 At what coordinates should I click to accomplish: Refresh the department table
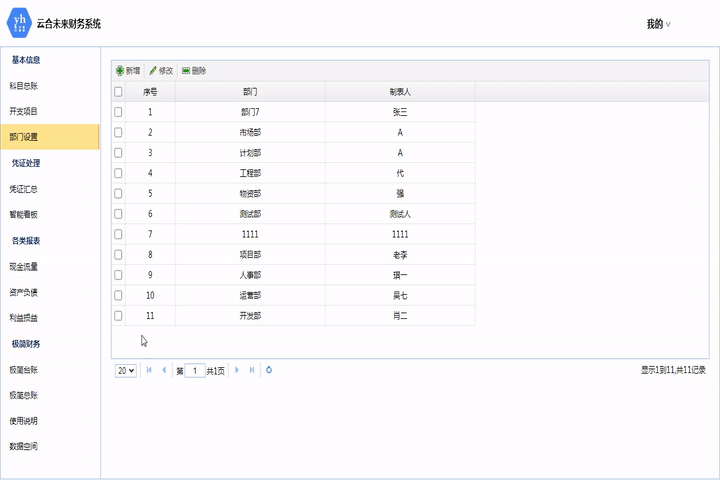(270, 370)
